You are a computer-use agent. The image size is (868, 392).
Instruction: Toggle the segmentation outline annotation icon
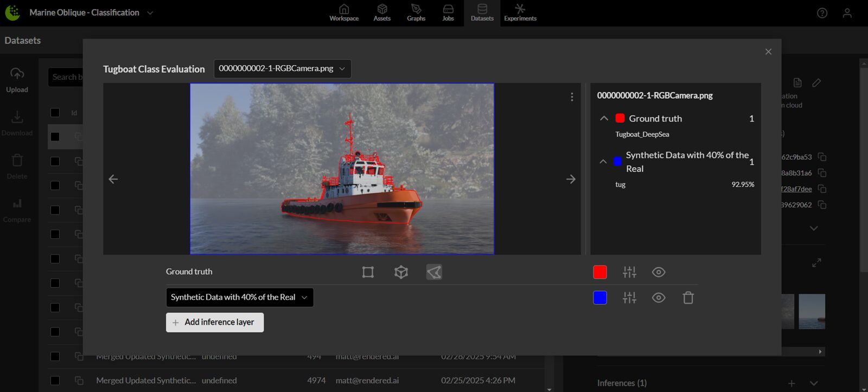[x=434, y=272]
